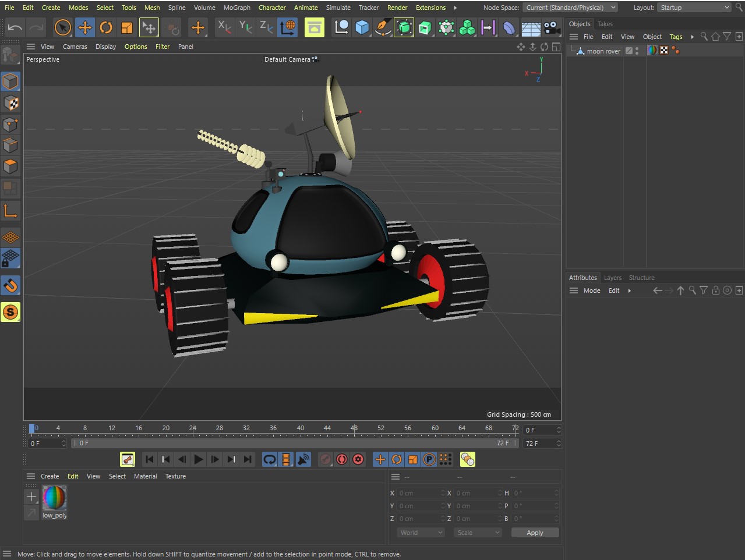745x560 pixels.
Task: Select the Spline Pen tool
Action: [383, 27]
